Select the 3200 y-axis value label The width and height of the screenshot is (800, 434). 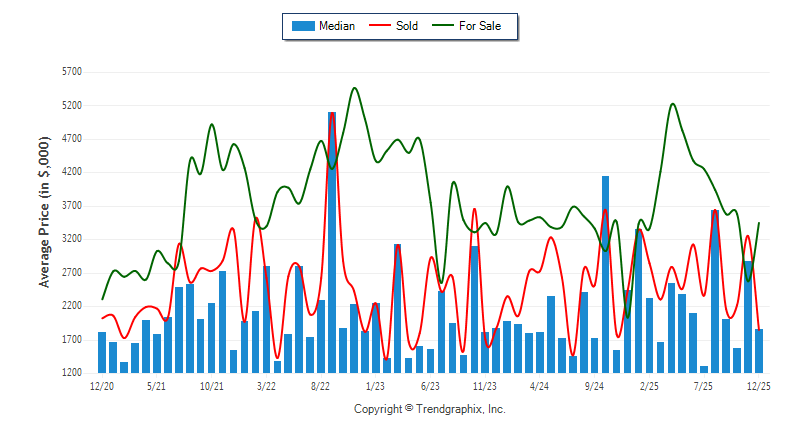pyautogui.click(x=71, y=240)
